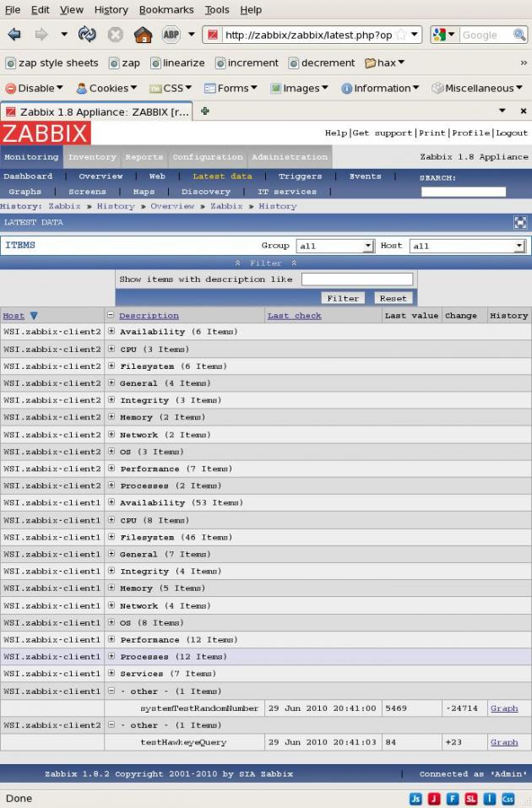This screenshot has height=808, width=532.
Task: Expand client1 Availability (53 Items) row
Action: click(111, 502)
